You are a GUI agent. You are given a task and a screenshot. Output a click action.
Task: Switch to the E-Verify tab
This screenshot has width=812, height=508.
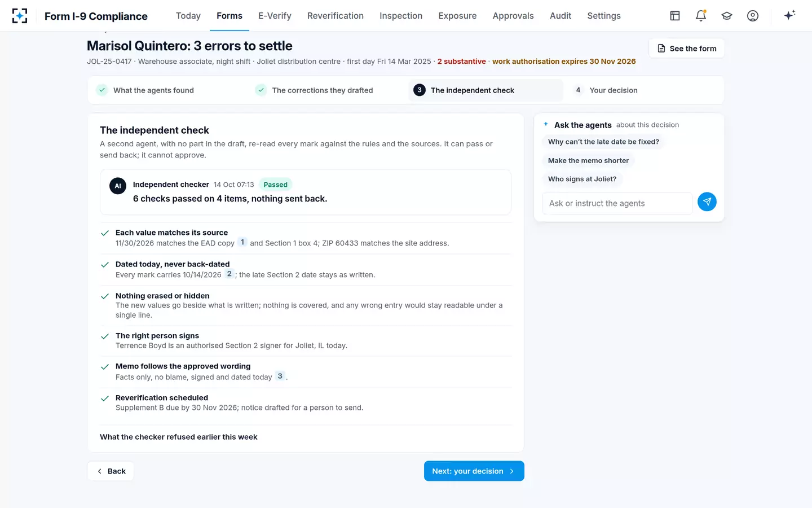click(275, 16)
